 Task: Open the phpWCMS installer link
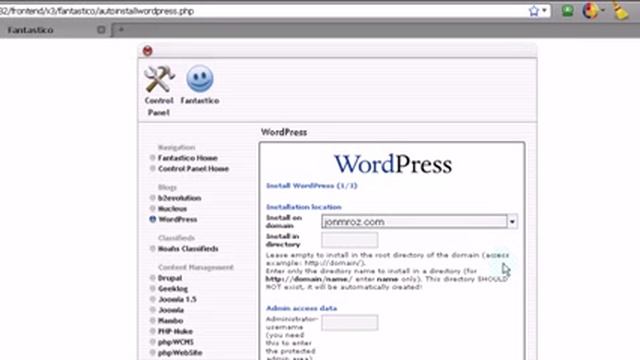pyautogui.click(x=176, y=342)
